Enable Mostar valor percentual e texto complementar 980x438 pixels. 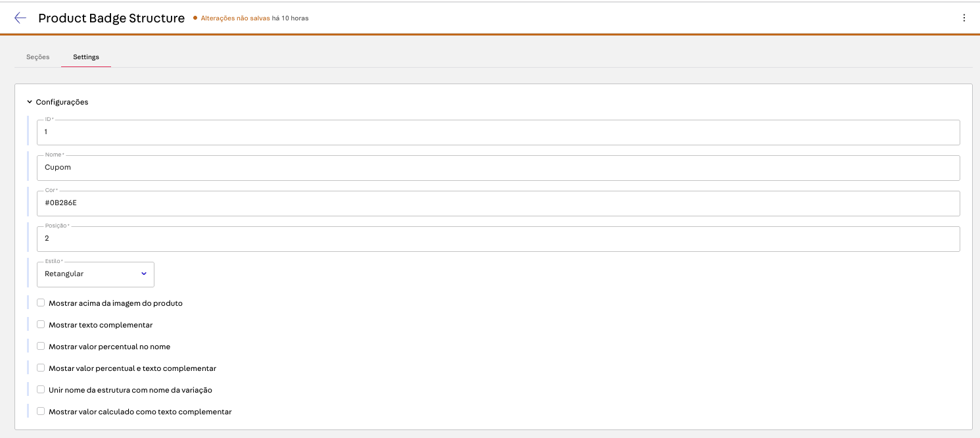tap(41, 368)
